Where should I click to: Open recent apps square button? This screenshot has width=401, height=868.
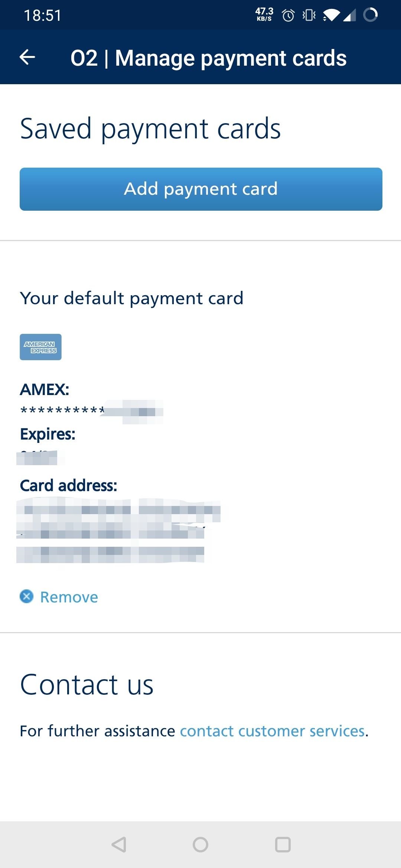[x=283, y=845]
